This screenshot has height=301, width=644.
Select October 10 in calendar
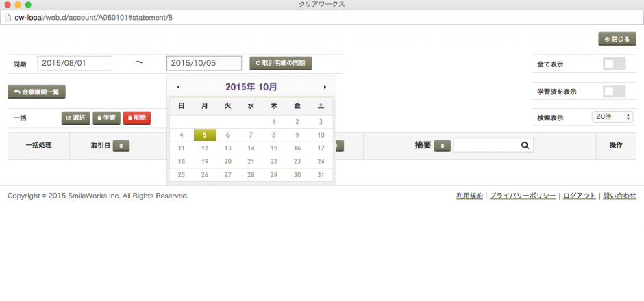tap(321, 135)
